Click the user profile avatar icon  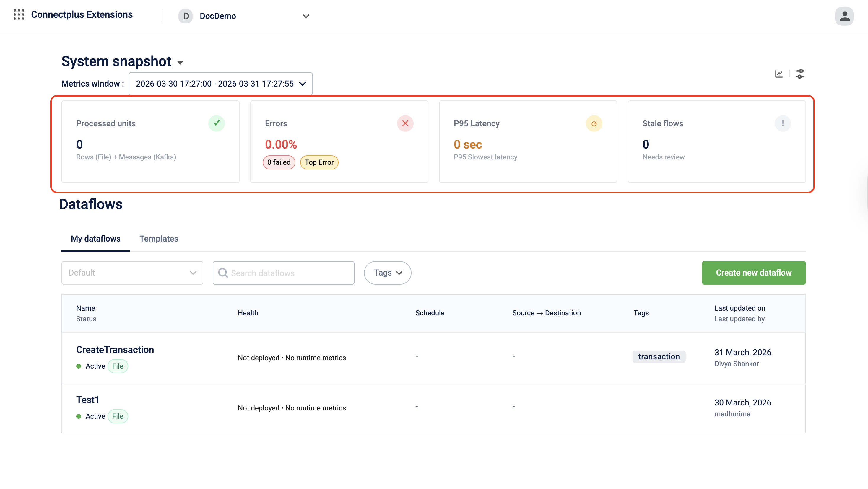click(x=844, y=16)
